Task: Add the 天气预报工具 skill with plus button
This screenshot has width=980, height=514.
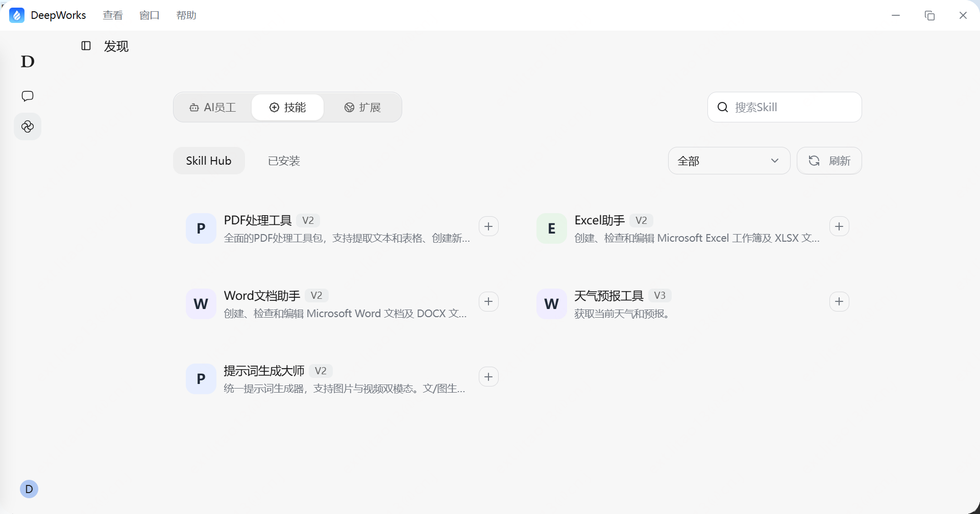Action: pyautogui.click(x=839, y=302)
